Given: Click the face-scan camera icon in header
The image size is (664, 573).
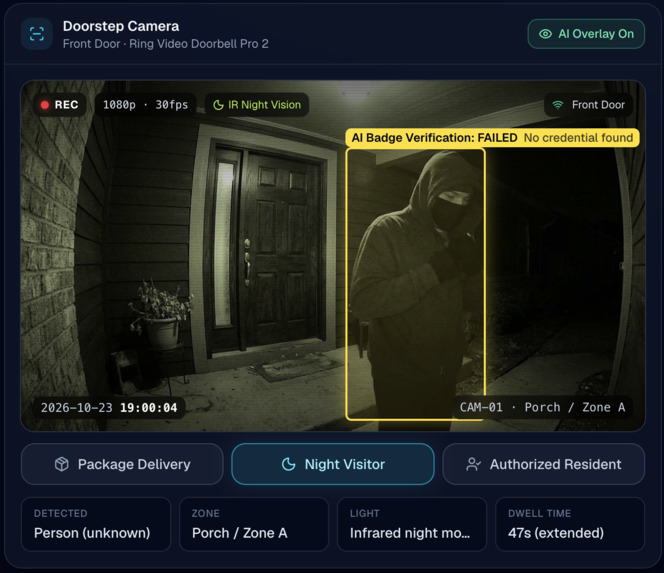Looking at the screenshot, I should [x=37, y=34].
